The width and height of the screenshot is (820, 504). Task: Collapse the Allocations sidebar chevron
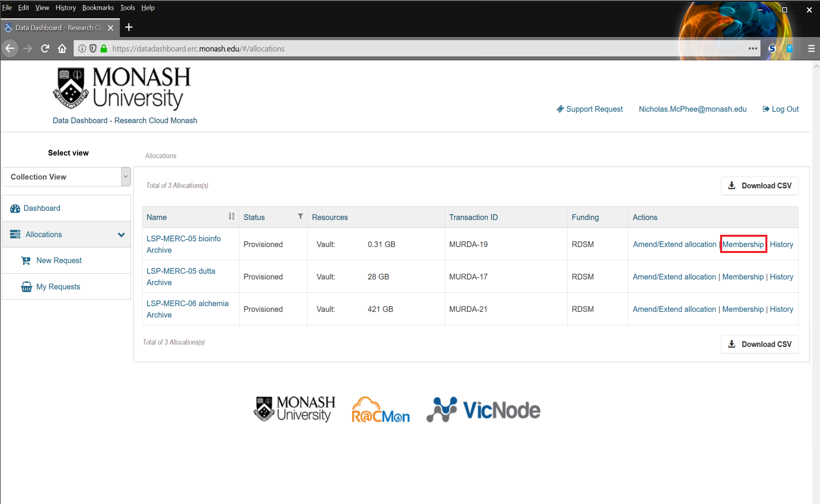[x=121, y=235]
